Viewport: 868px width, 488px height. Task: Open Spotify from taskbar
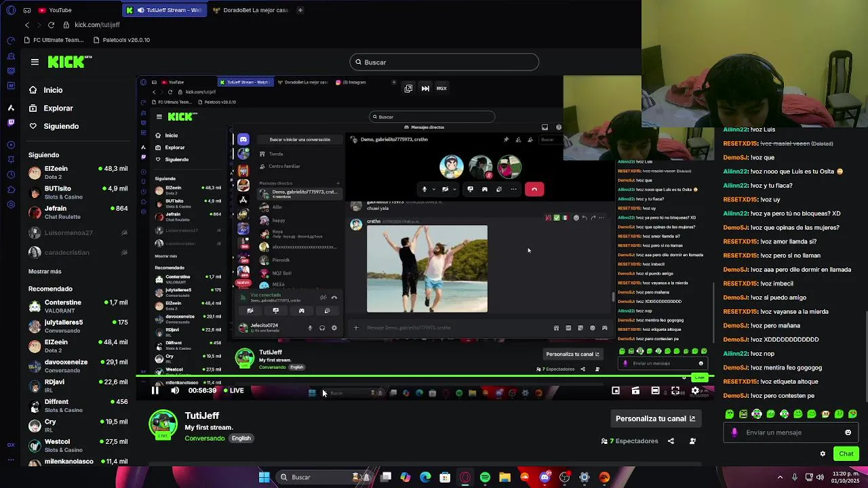[x=485, y=477]
